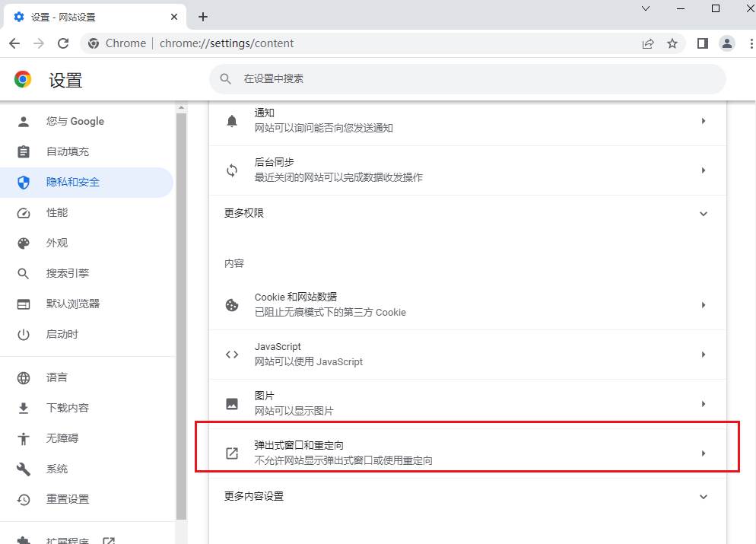Screen dimensions: 756x544
Task: Go back using the browser back arrow
Action: [14, 43]
